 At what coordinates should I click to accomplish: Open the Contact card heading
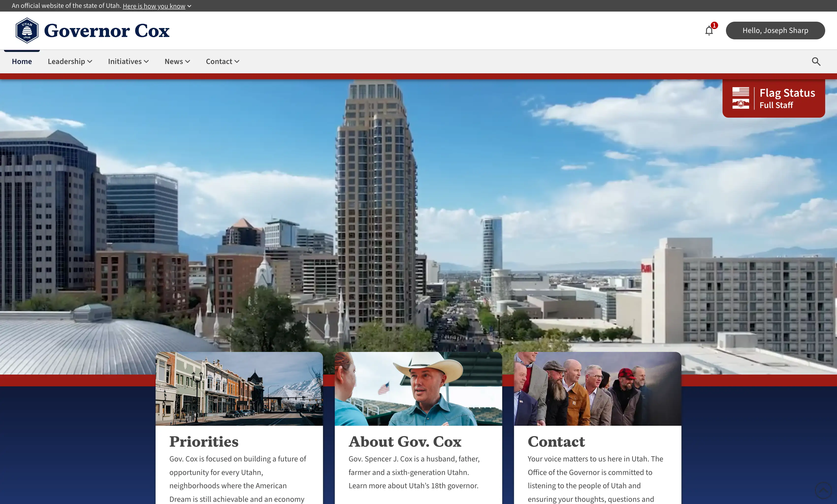coord(556,441)
